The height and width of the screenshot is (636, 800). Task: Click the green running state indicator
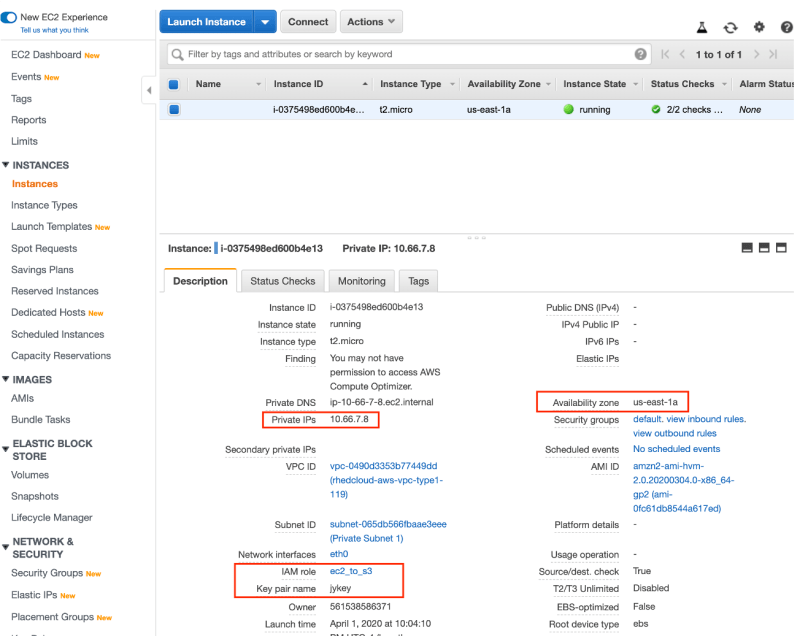click(x=568, y=109)
